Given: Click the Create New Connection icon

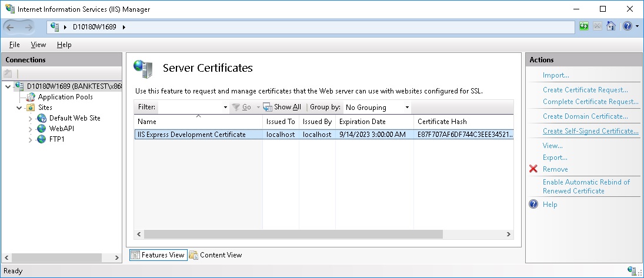Looking at the screenshot, I should pyautogui.click(x=8, y=73).
